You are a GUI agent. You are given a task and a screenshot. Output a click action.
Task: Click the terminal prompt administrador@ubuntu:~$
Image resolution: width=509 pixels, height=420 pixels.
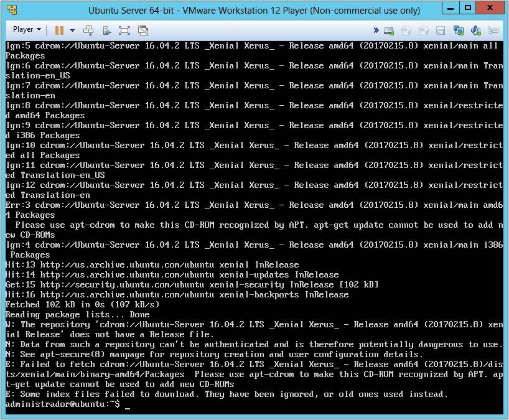click(x=63, y=404)
